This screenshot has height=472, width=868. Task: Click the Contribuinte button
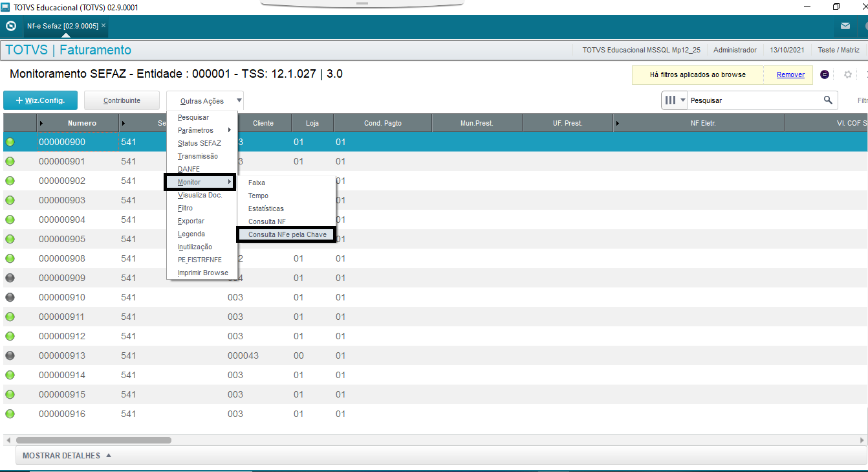tap(122, 100)
